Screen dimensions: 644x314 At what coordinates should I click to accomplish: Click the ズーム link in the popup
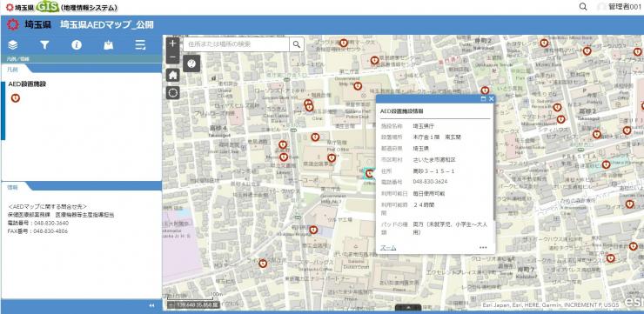(388, 248)
